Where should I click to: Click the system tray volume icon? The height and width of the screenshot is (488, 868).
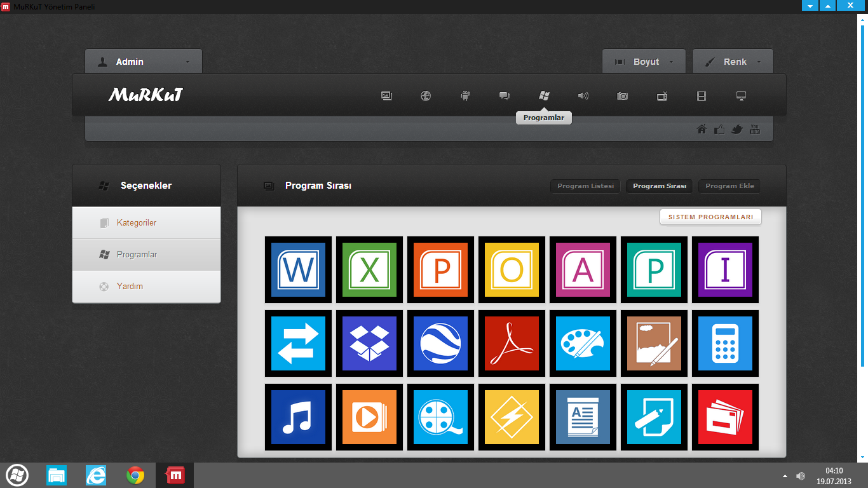coord(801,476)
